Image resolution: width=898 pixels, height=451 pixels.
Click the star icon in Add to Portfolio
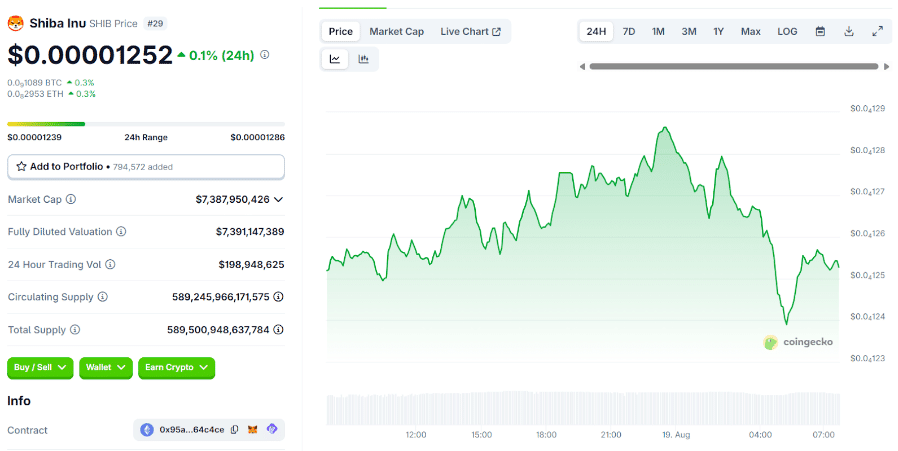[21, 167]
